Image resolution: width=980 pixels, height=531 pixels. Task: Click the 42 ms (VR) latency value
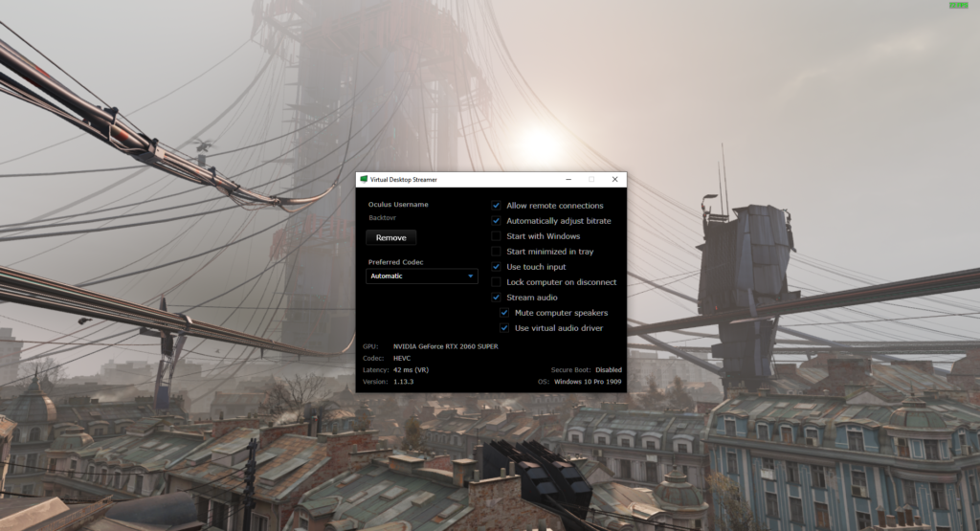click(x=411, y=369)
